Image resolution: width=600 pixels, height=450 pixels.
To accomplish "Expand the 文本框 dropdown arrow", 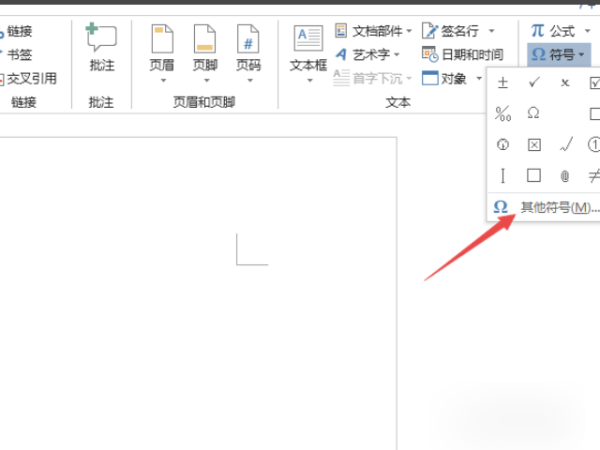I will [x=310, y=80].
